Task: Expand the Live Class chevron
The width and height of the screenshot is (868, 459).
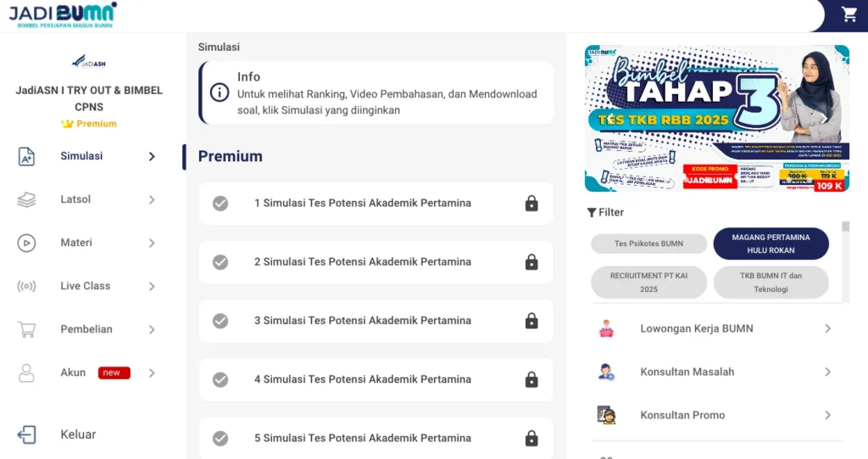Action: pyautogui.click(x=152, y=286)
